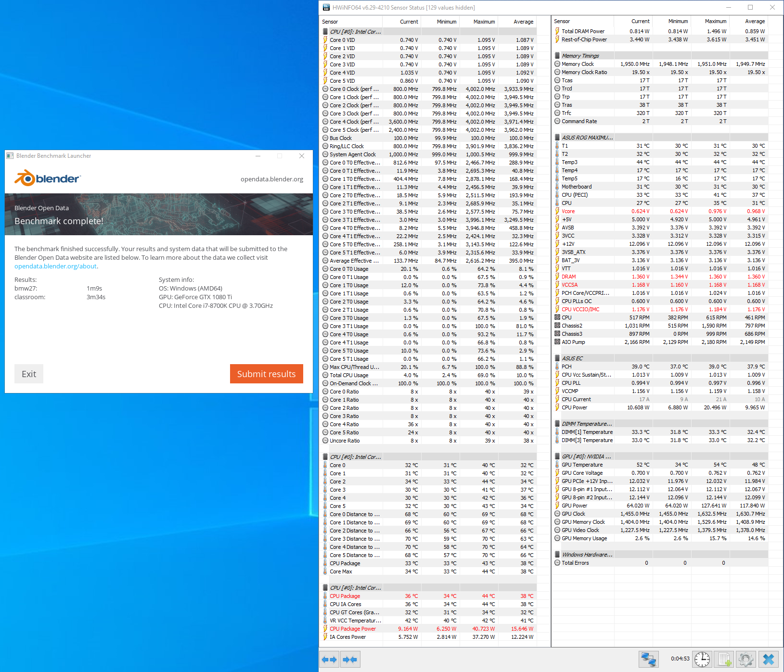The height and width of the screenshot is (672, 784).
Task: Select the Ring/LLC Clock sensor row
Action: click(428, 146)
